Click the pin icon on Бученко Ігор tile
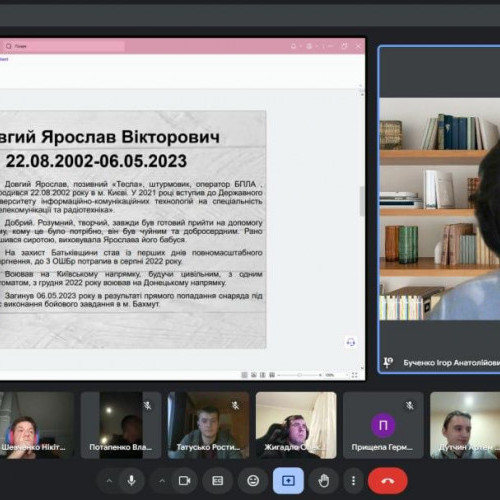The width and height of the screenshot is (500, 500). [x=388, y=362]
